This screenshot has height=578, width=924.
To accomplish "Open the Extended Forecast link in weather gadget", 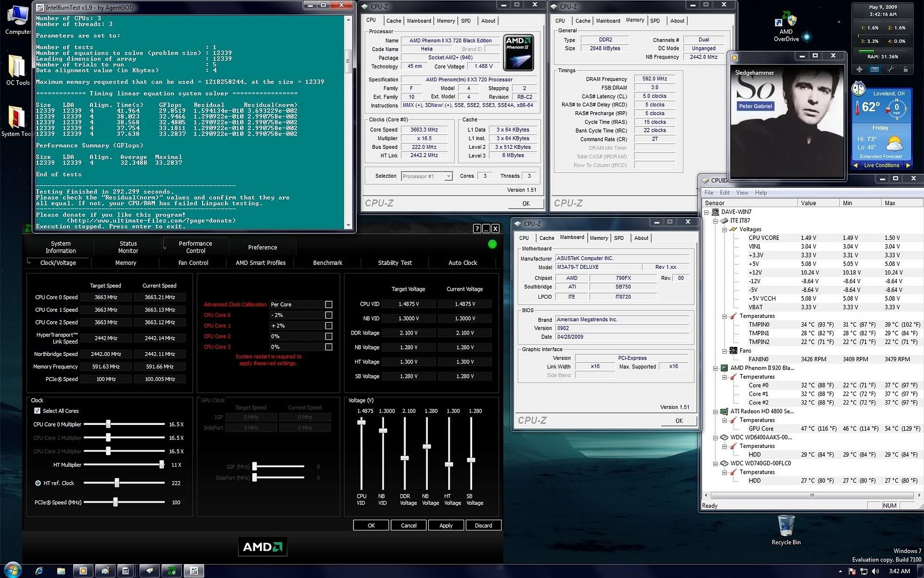I will click(881, 156).
